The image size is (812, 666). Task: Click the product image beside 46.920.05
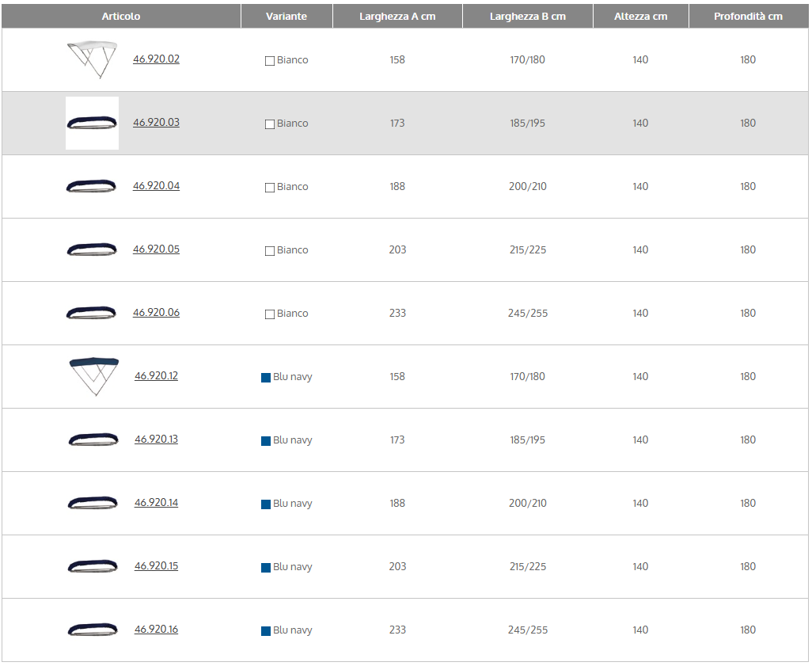tap(92, 249)
